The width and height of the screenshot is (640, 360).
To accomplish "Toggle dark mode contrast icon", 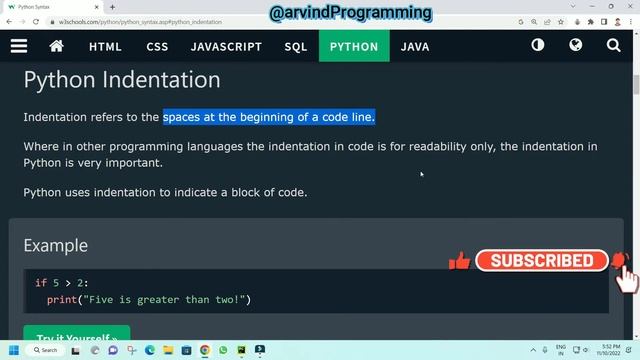I will 538,45.
